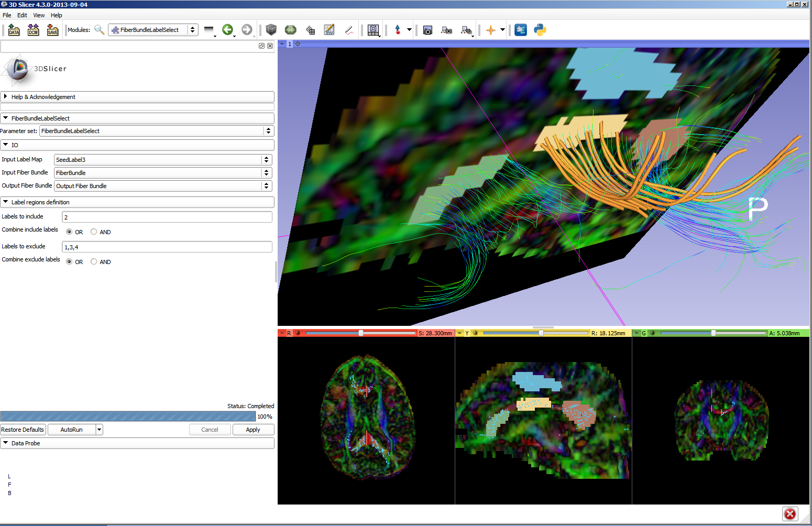This screenshot has width=812, height=526.
Task: Click the Labels to exclude input field
Action: tap(167, 247)
